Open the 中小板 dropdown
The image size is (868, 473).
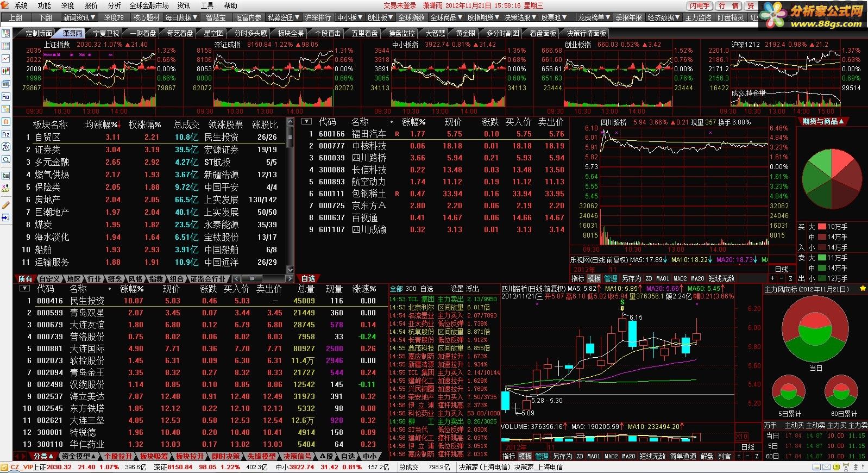click(x=350, y=17)
